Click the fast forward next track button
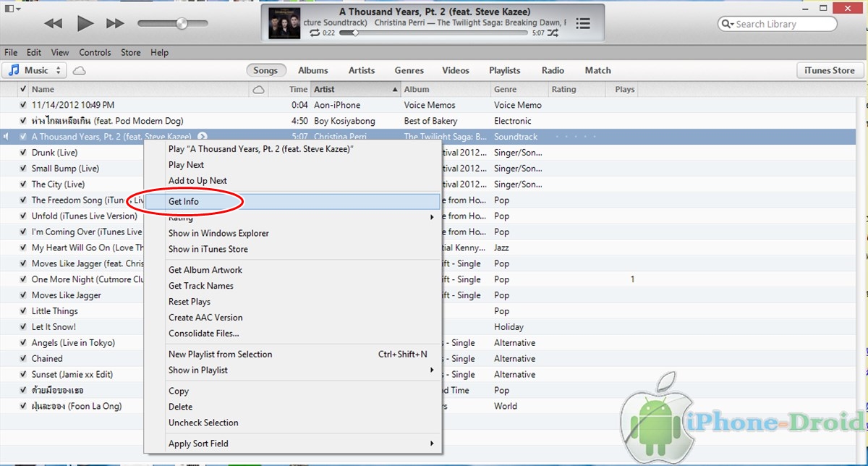Screen dimensions: 868x466 pos(116,24)
